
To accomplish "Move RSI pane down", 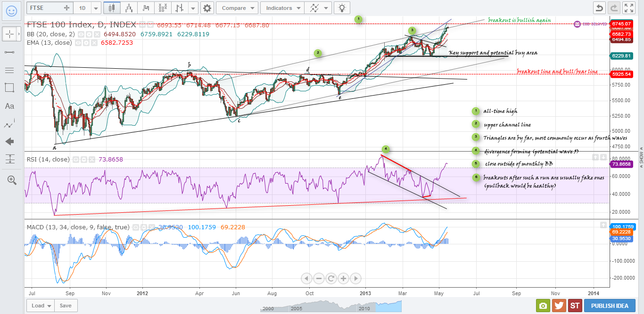I will (603, 157).
